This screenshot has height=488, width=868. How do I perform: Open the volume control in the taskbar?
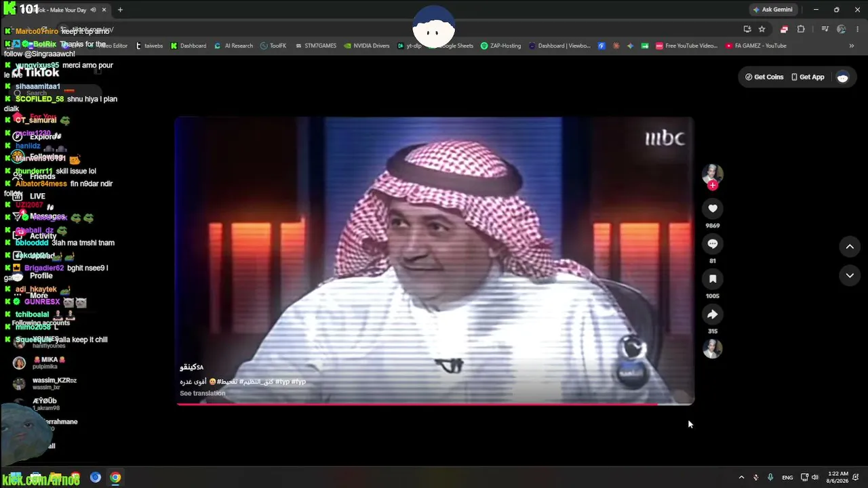[815, 477]
